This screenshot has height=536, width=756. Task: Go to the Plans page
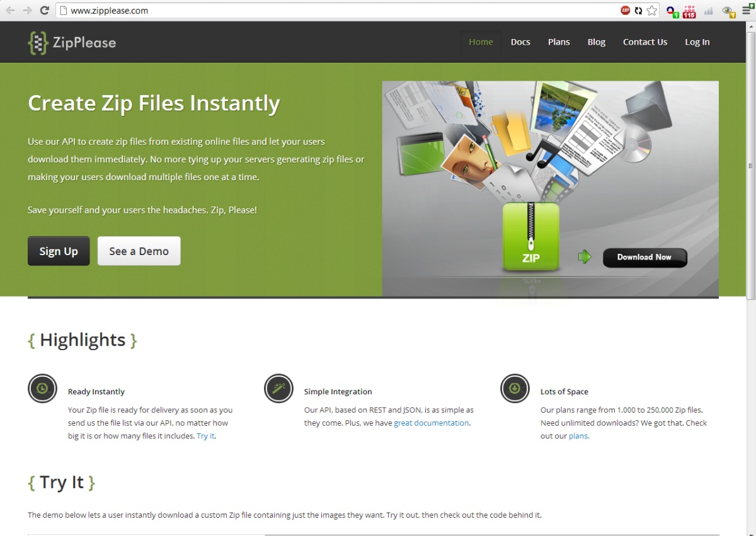559,42
